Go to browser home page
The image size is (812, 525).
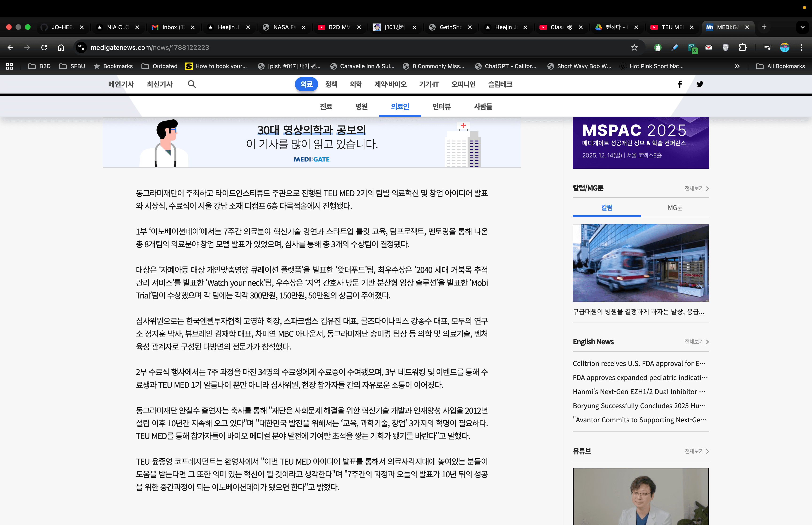point(61,47)
